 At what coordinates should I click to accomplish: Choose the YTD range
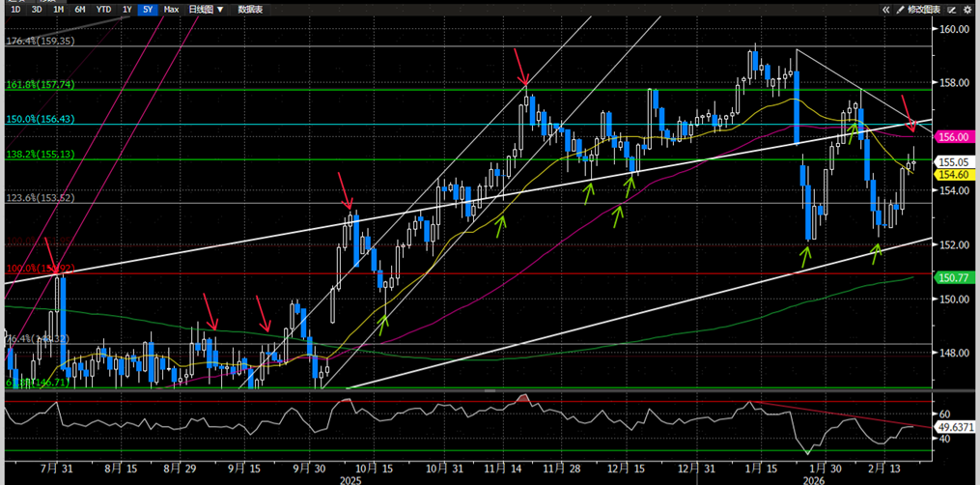pyautogui.click(x=103, y=10)
